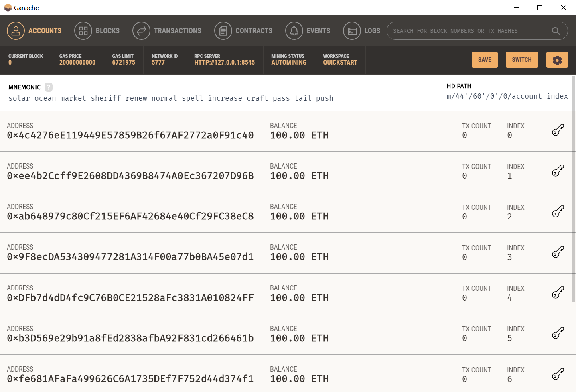Switch to the Blocks tab

(x=97, y=31)
